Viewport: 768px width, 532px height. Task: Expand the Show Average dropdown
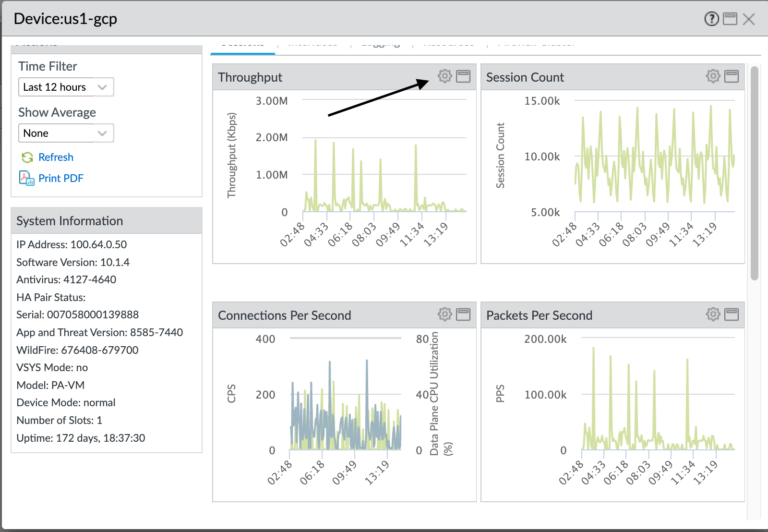[x=66, y=133]
